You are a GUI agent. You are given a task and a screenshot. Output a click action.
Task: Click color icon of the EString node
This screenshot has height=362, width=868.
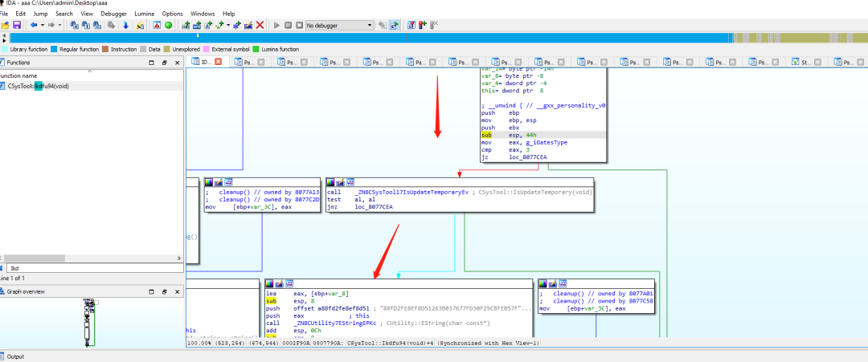coord(270,283)
